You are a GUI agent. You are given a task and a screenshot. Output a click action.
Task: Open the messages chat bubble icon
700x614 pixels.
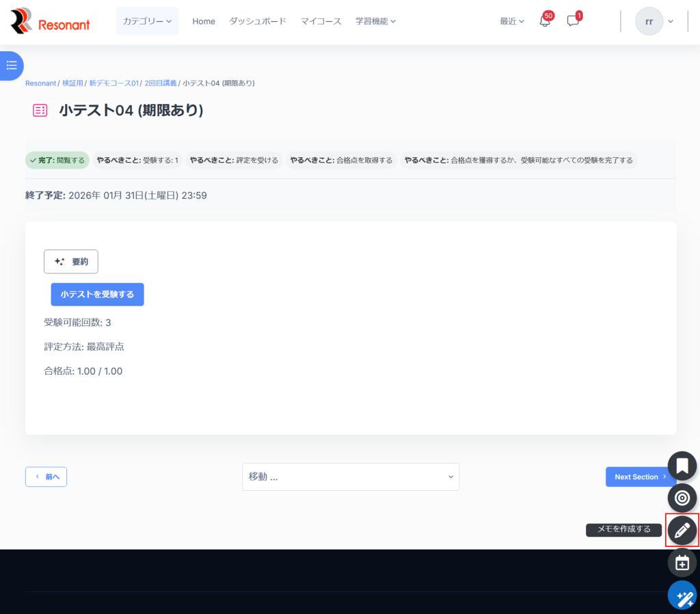(x=573, y=21)
